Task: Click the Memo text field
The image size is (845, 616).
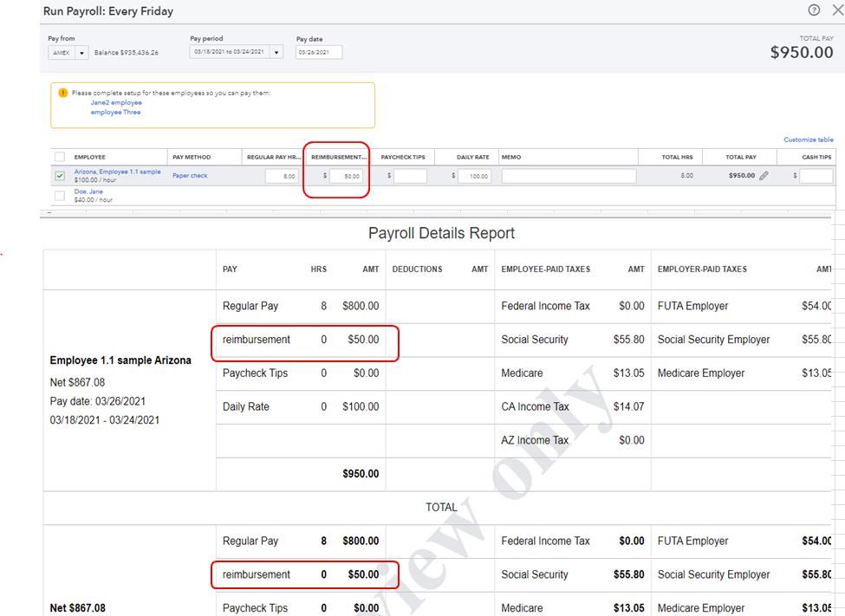Action: [569, 176]
